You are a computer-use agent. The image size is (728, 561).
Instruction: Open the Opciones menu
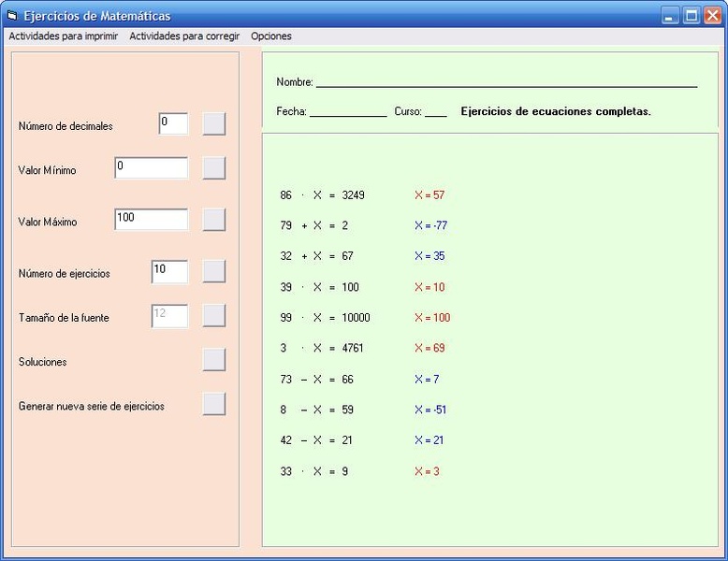(271, 36)
